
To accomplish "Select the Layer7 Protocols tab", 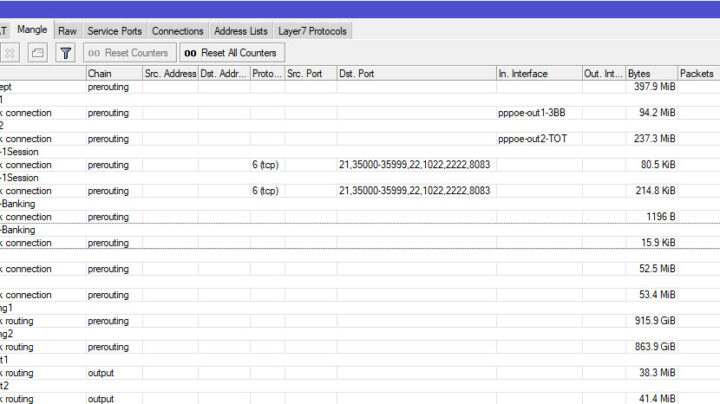I will coord(310,31).
